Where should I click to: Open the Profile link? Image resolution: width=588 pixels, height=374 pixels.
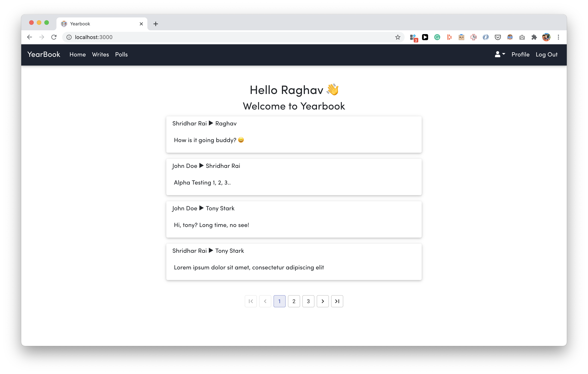pos(520,55)
